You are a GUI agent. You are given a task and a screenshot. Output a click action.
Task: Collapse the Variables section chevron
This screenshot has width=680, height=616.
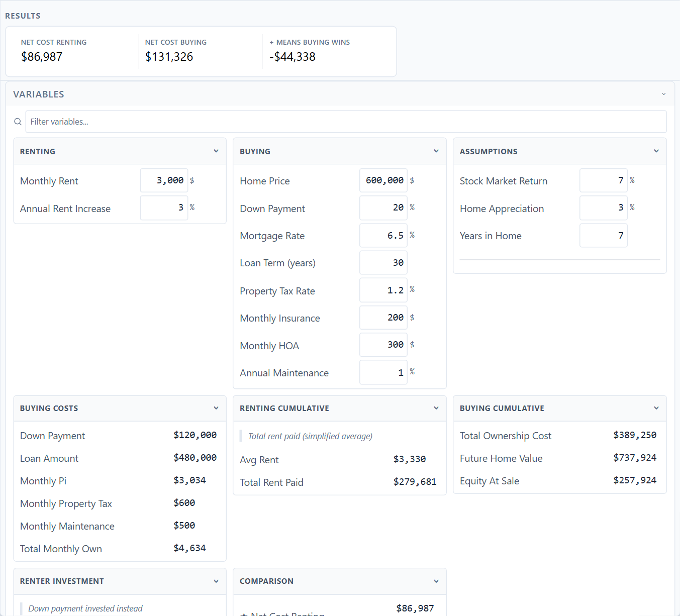tap(663, 94)
